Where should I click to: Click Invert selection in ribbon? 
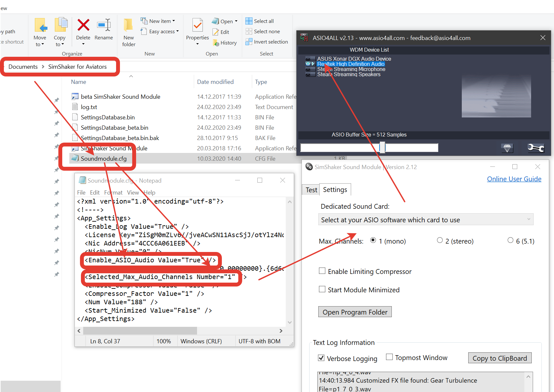pyautogui.click(x=267, y=42)
